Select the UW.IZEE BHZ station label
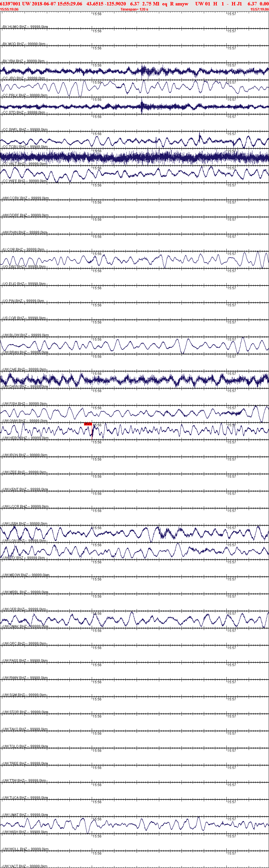269x868 pixels. click(25, 473)
